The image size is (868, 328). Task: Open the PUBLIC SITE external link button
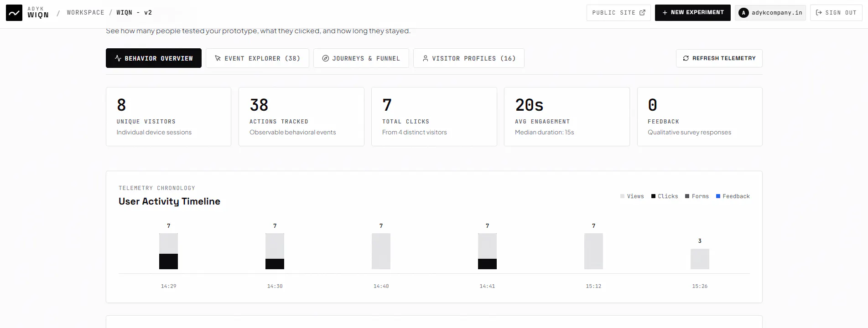pyautogui.click(x=619, y=13)
